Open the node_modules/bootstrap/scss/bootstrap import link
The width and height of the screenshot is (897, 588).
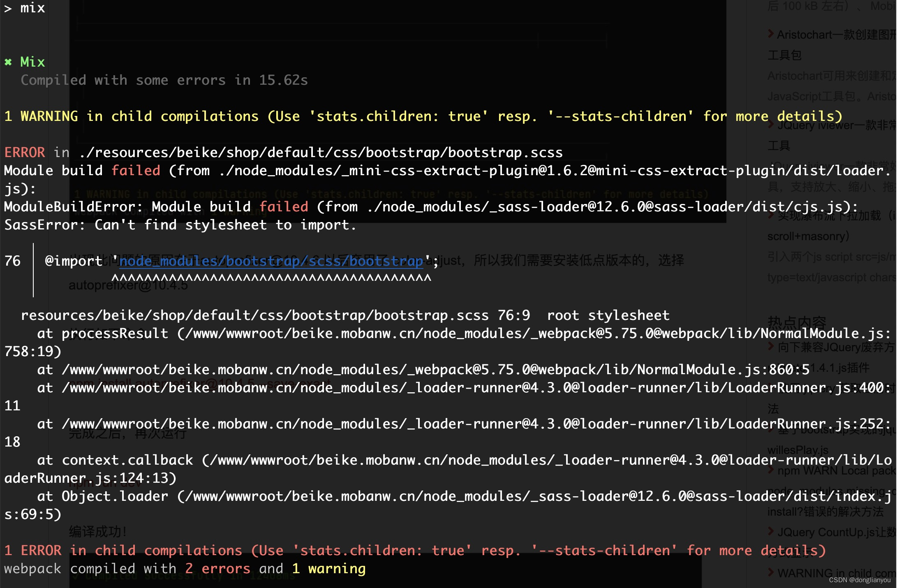click(271, 261)
